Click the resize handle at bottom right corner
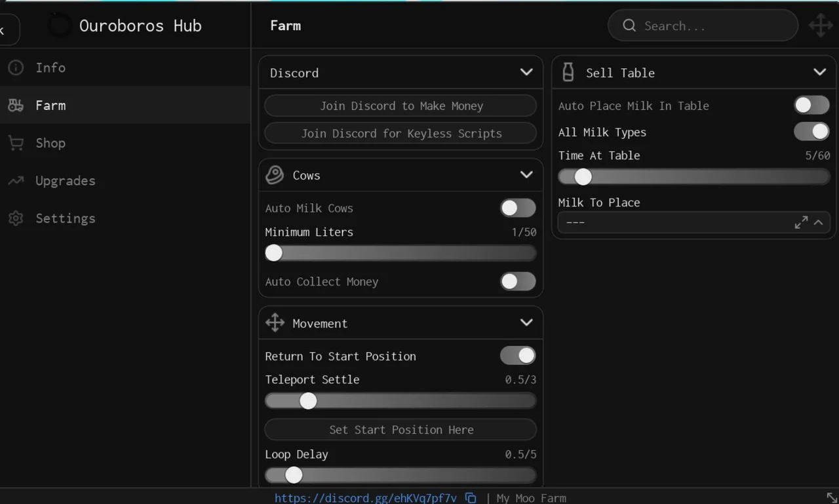839x504 pixels. pyautogui.click(x=831, y=497)
